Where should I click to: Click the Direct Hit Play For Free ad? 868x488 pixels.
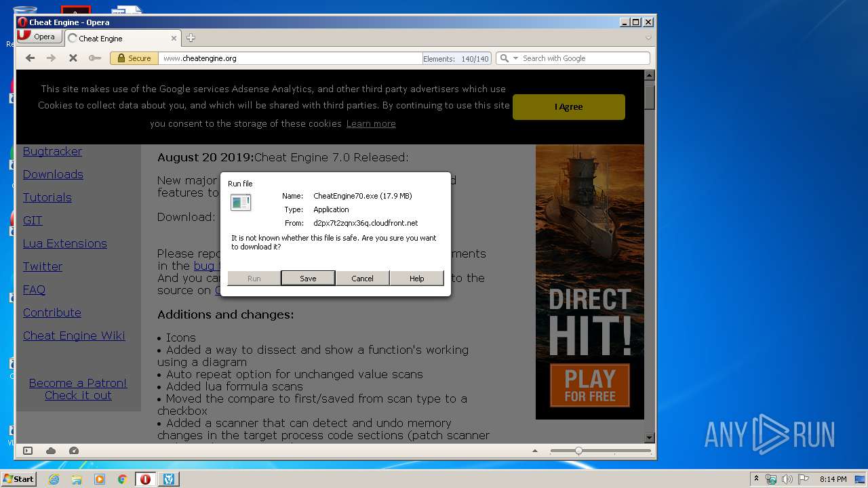(x=589, y=282)
